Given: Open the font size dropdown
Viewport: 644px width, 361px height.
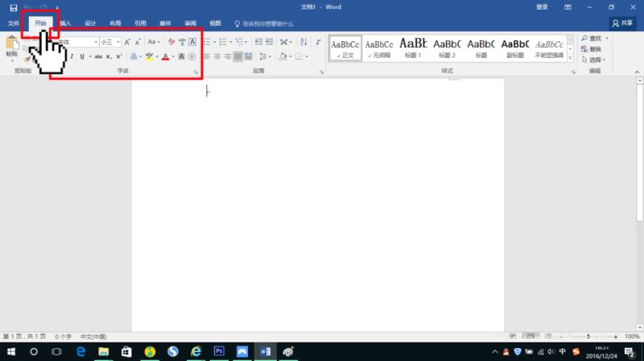Looking at the screenshot, I should 118,42.
